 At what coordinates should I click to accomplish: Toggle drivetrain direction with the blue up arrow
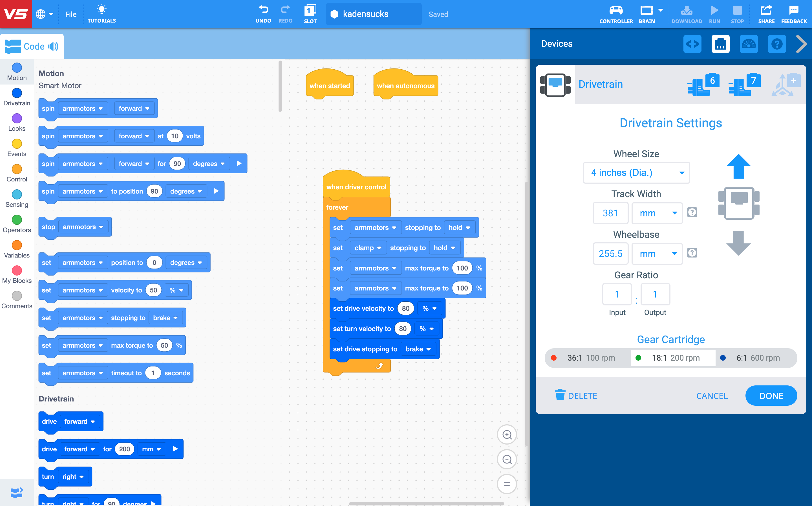click(x=738, y=166)
